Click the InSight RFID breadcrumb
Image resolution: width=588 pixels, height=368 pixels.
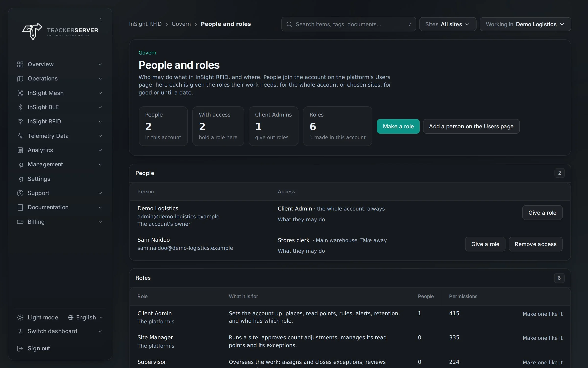[x=145, y=24]
